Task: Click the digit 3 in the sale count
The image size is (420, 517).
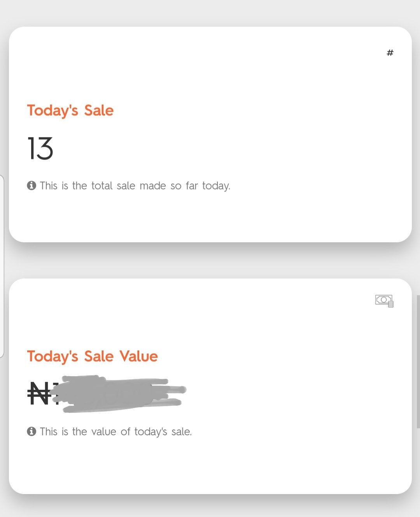Action: pos(46,148)
